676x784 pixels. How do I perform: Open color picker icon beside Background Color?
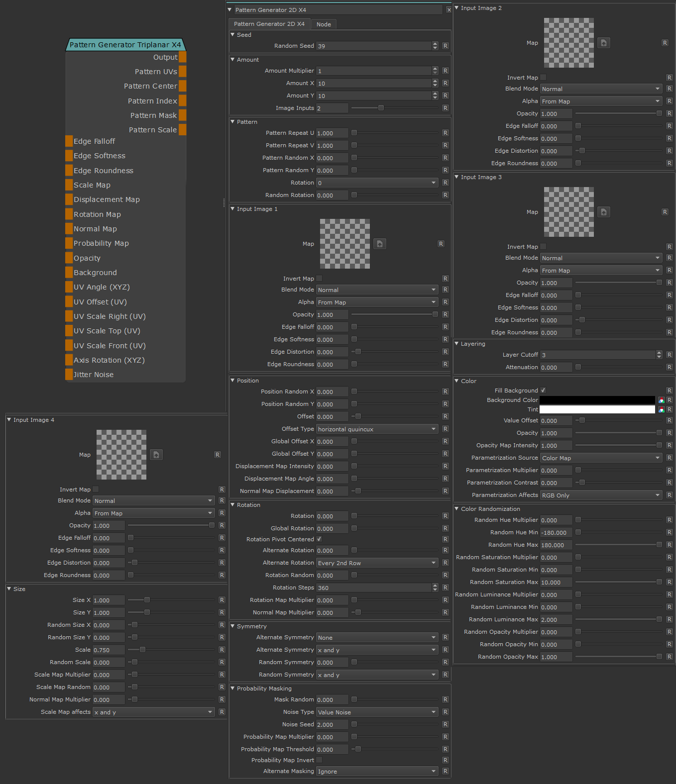[x=662, y=400]
